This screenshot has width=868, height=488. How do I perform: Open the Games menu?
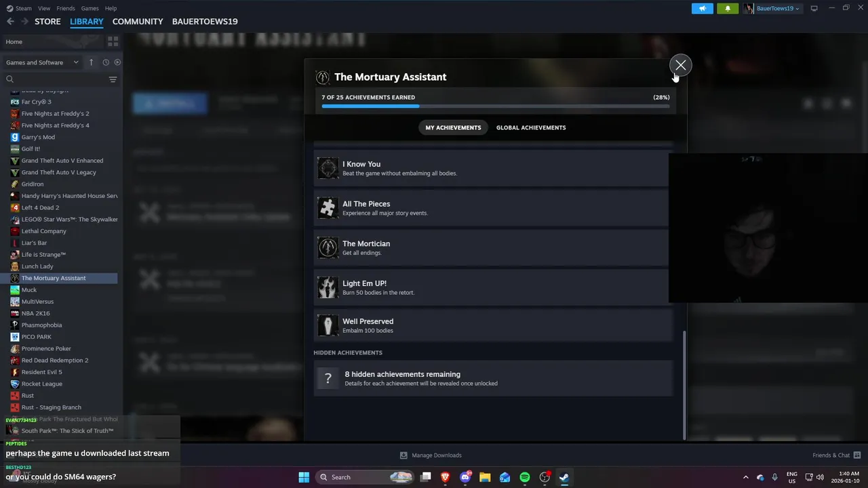[x=90, y=8]
